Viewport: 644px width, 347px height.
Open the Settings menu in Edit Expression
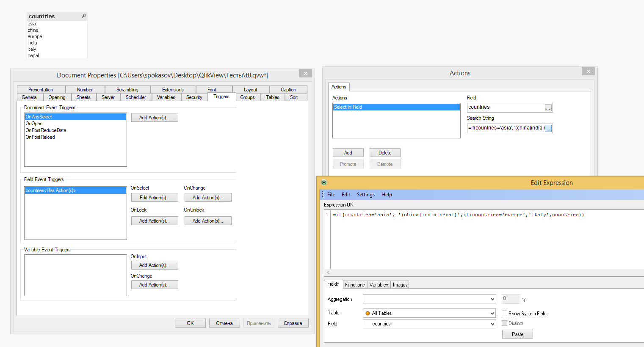tap(365, 195)
